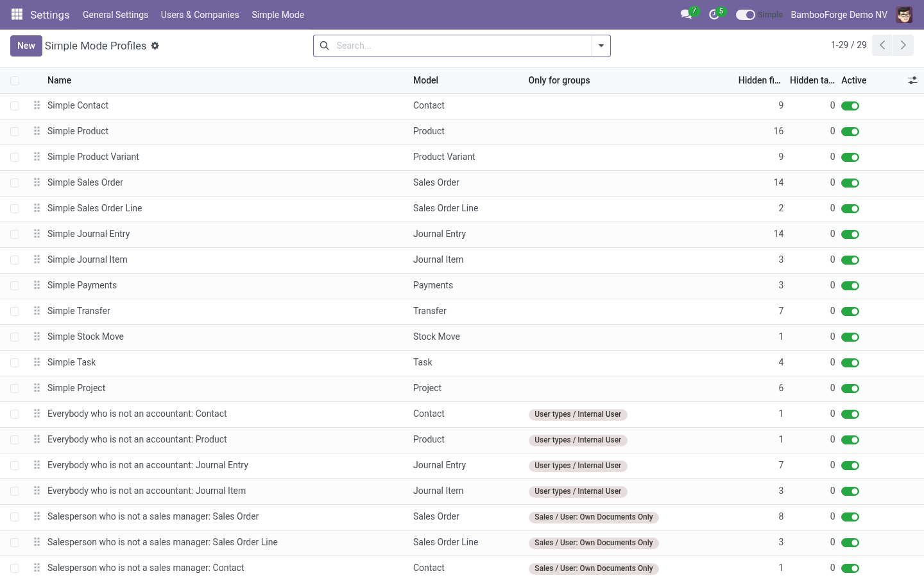The image size is (924, 578).
Task: Click the drag handle for Simple Task
Action: point(37,362)
